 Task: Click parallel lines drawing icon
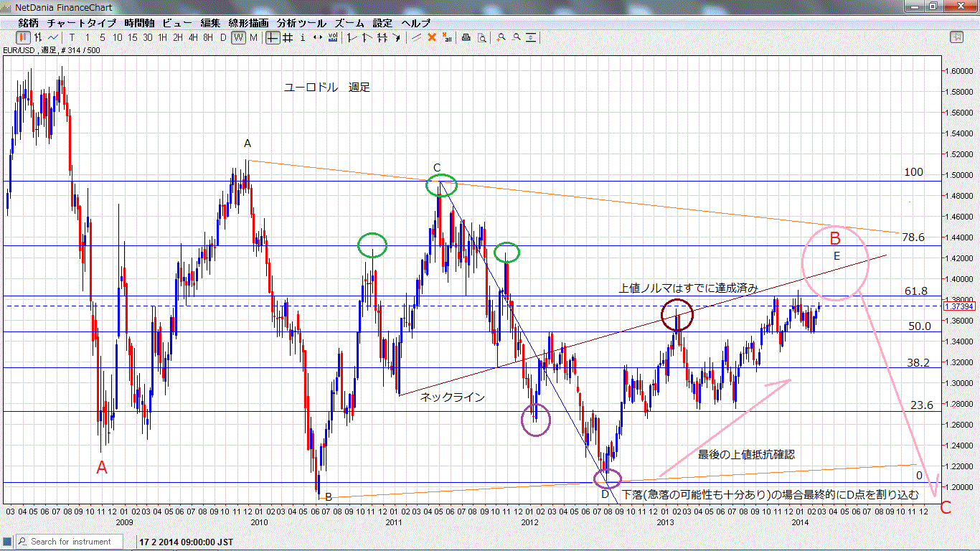point(382,37)
